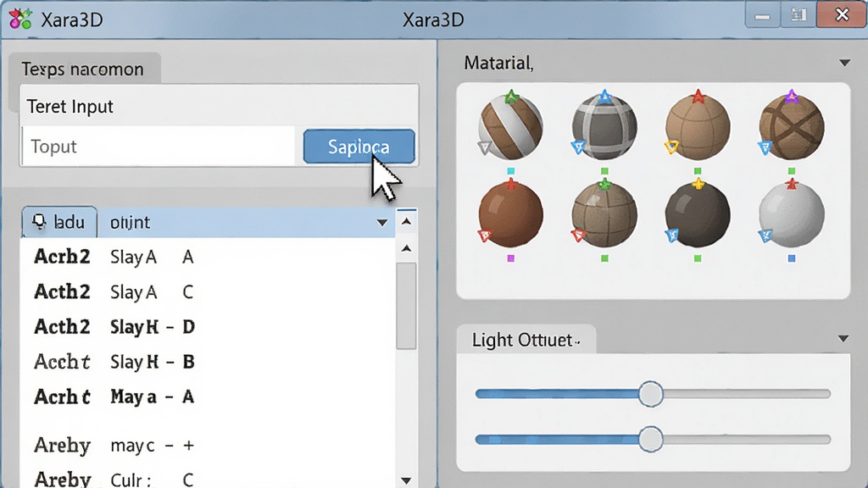The width and height of the screenshot is (868, 488).
Task: Pick cyan swatch under striped sphere
Action: click(511, 171)
